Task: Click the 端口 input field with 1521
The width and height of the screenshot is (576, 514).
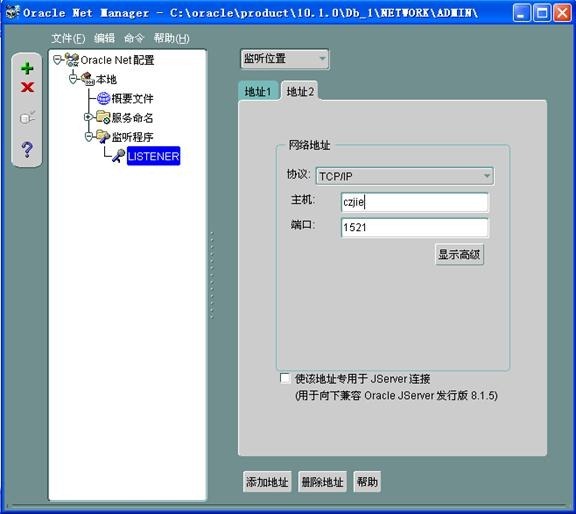Action: click(415, 227)
